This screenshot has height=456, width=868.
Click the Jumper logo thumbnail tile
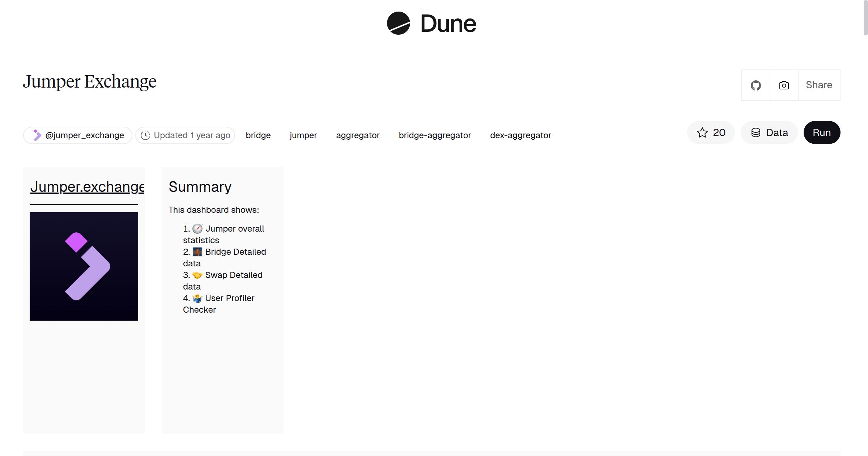84,267
